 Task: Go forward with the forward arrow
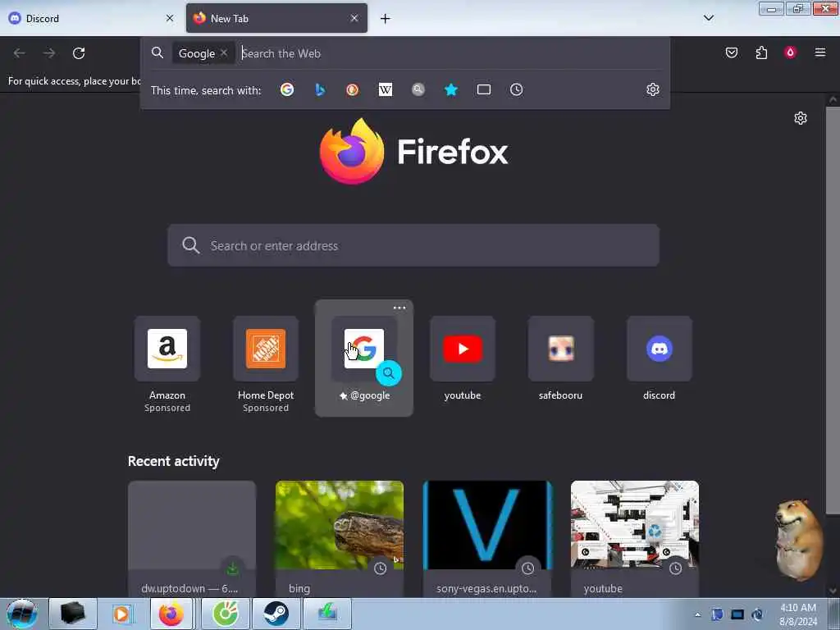tap(49, 53)
